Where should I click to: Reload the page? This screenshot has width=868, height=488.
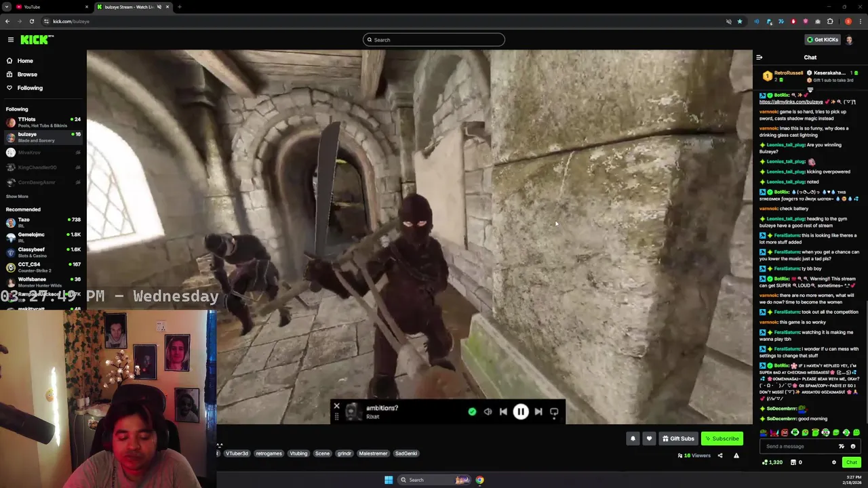coord(31,21)
